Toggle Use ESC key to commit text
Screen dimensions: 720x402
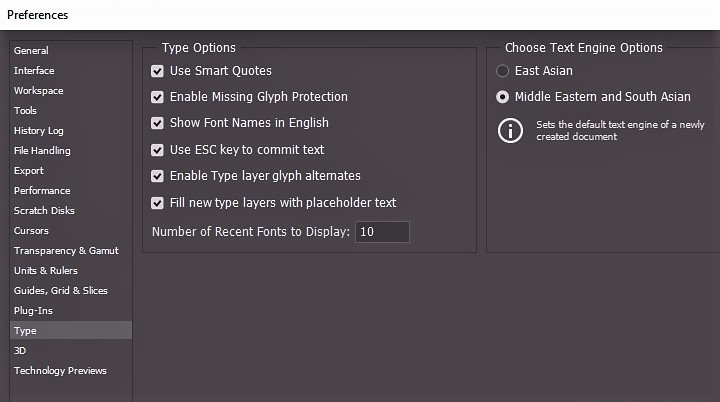click(157, 150)
